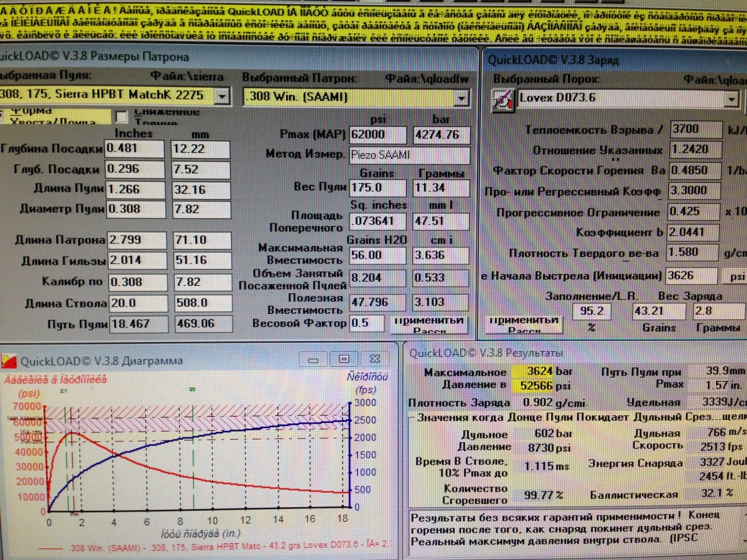Image resolution: width=747 pixels, height=560 pixels.
Task: Click the Калибр по inches field
Action: click(x=137, y=282)
